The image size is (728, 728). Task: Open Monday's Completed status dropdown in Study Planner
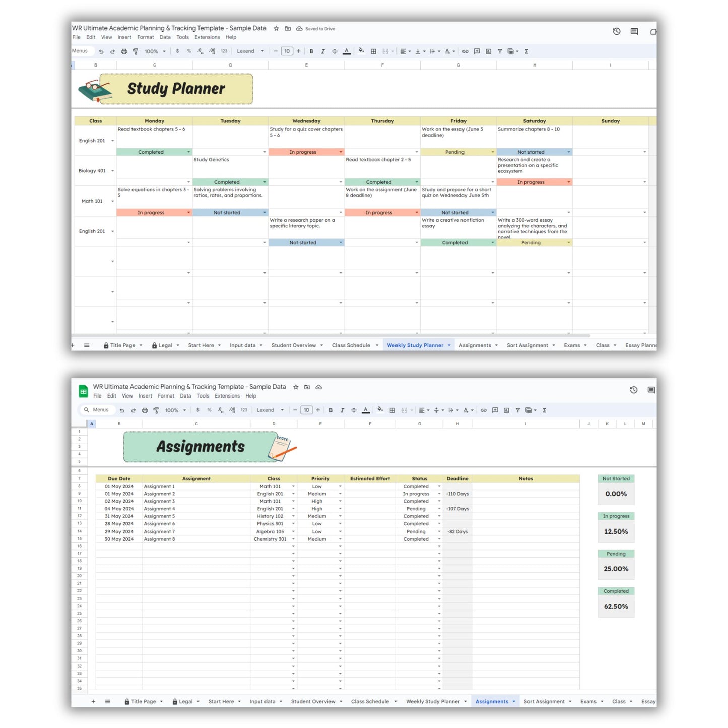pyautogui.click(x=189, y=152)
